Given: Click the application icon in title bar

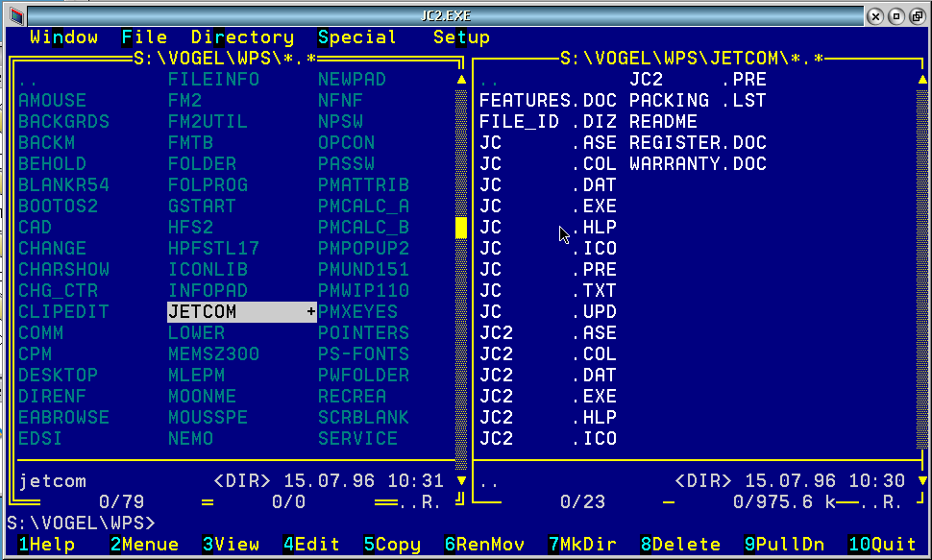Looking at the screenshot, I should point(16,15).
